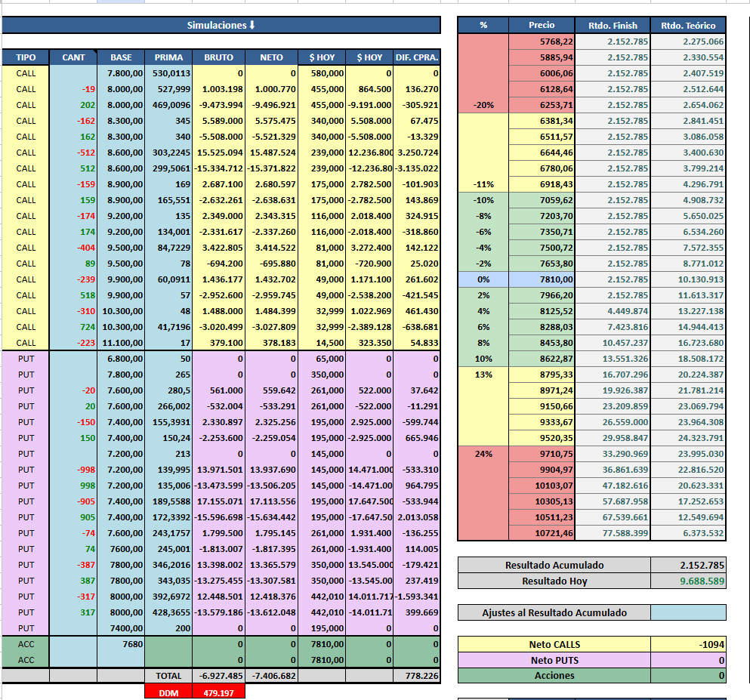Viewport: 750px width, 700px height.
Task: Click the 24% percentage cell
Action: point(483,454)
